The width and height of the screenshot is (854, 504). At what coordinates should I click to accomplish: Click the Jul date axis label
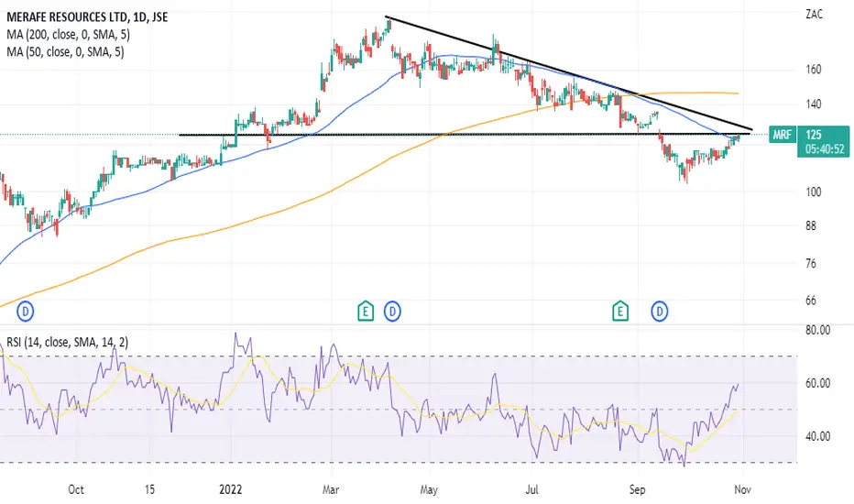click(531, 489)
